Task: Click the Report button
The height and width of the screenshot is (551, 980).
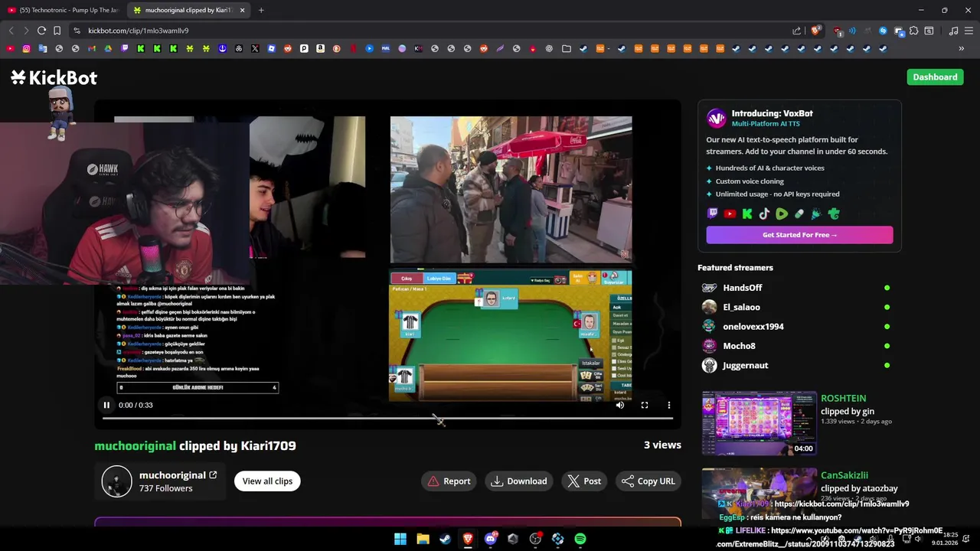Action: 449,481
